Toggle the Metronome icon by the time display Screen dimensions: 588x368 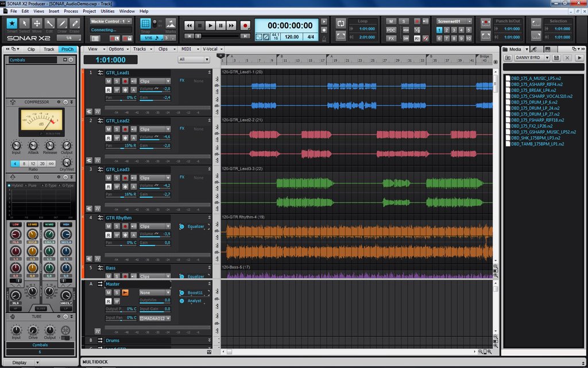pyautogui.click(x=324, y=39)
